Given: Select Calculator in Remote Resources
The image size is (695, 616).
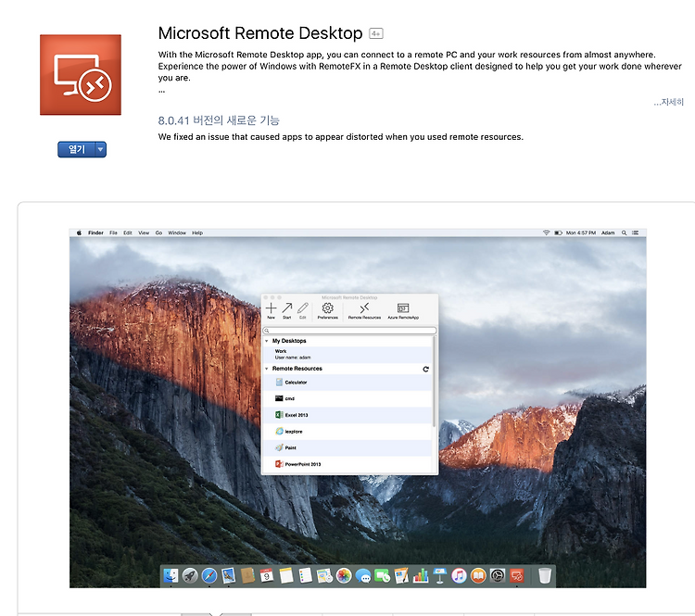Looking at the screenshot, I should click(x=347, y=383).
